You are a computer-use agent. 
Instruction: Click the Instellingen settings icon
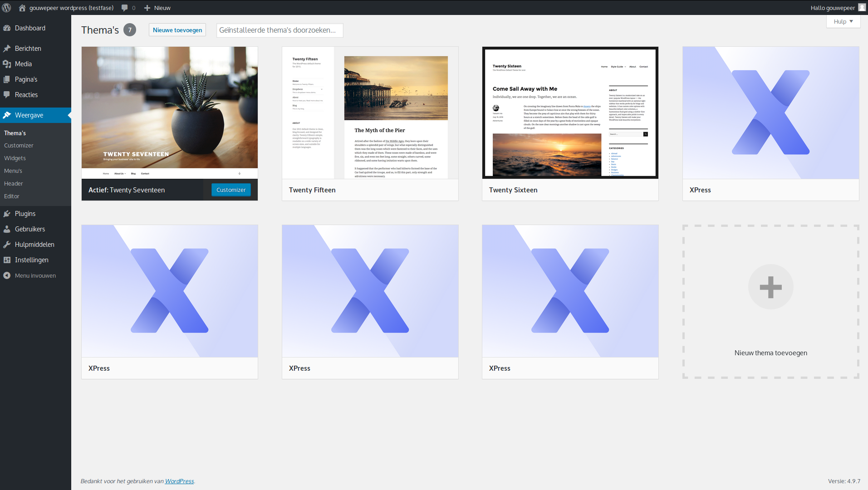pyautogui.click(x=7, y=260)
